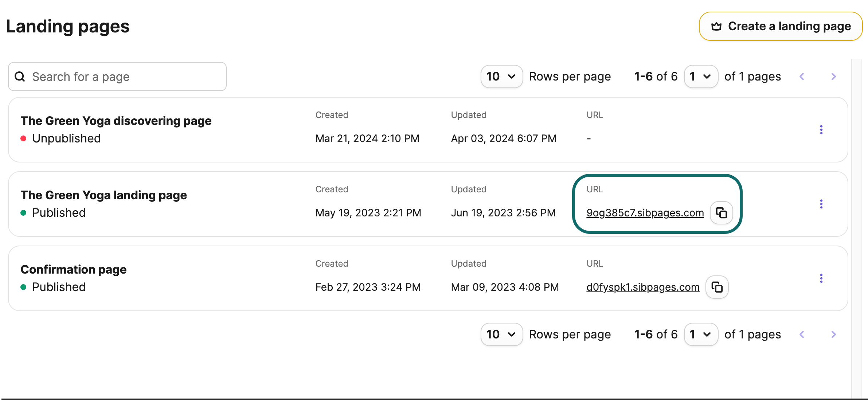Open bottom rows per page dropdown
868x400 pixels.
501,334
